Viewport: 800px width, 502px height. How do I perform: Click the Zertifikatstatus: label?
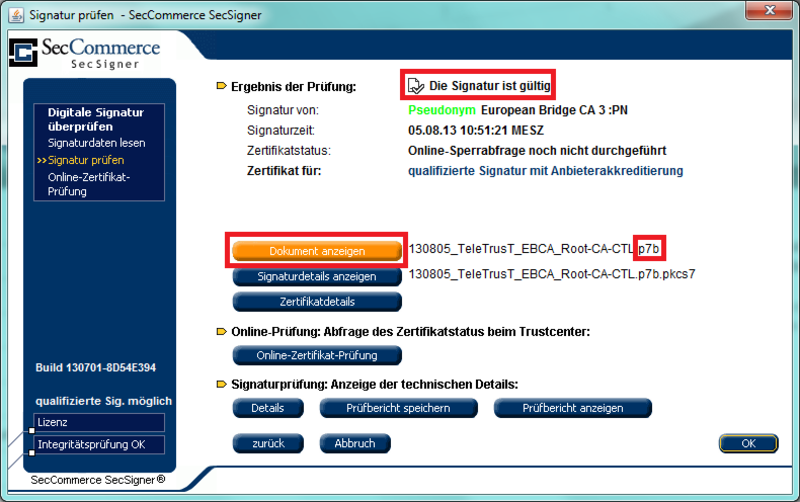pyautogui.click(x=289, y=150)
